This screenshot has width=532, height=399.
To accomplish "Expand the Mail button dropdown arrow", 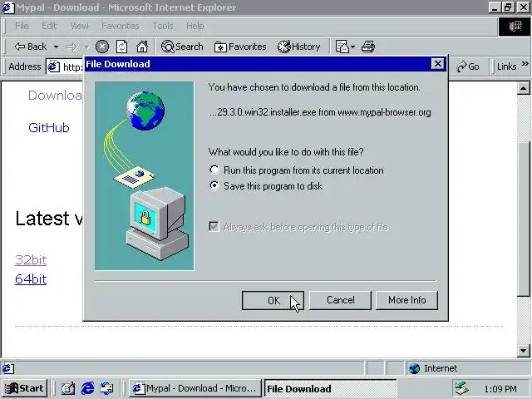I will 352,47.
